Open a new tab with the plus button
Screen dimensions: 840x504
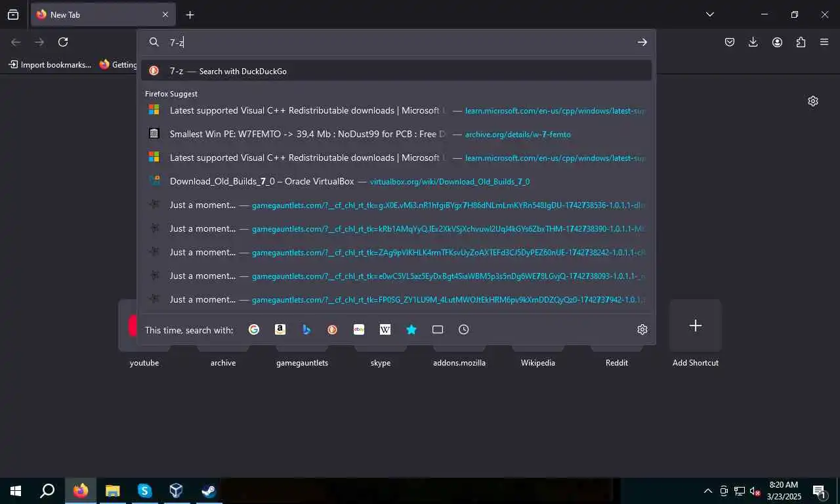tap(190, 14)
